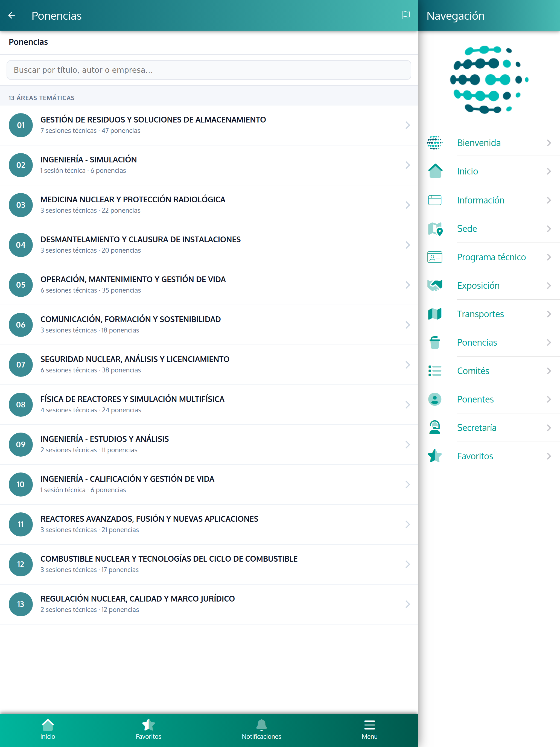Click the conference logo in the Navegación panel

click(489, 80)
